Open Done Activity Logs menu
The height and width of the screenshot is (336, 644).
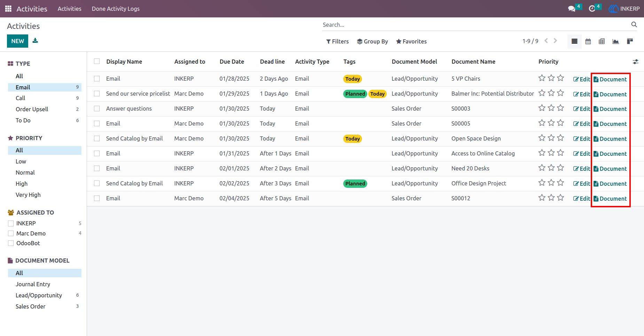pyautogui.click(x=116, y=9)
